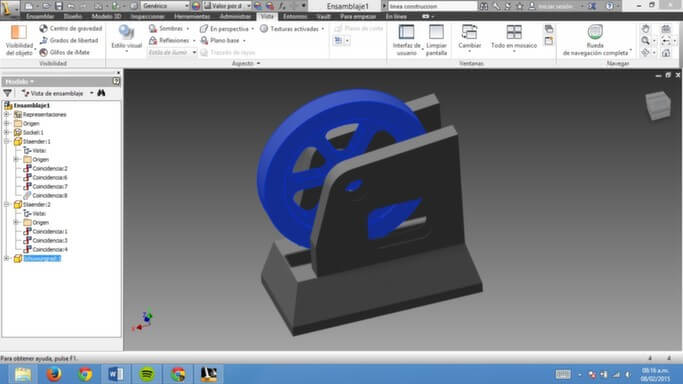The image size is (683, 384).
Task: Toggle Glifos de iMate visibility
Action: (64, 52)
